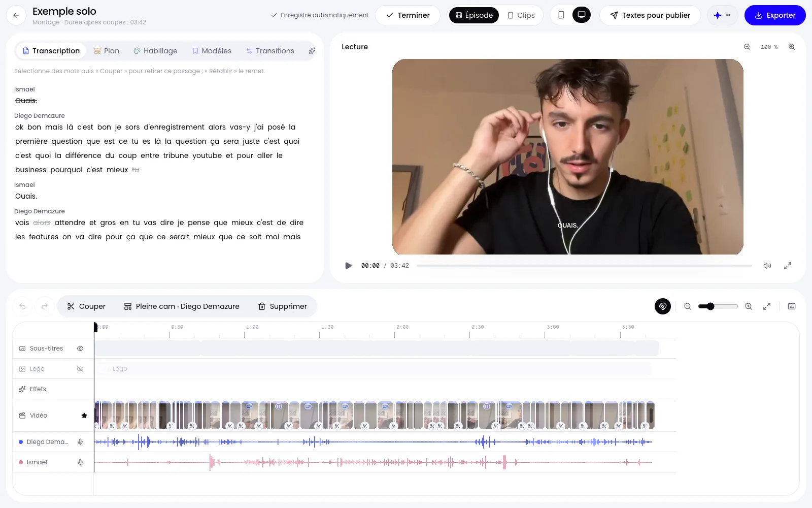Screen dimensions: 812x508
Task: Open Textes pour publier
Action: point(650,15)
